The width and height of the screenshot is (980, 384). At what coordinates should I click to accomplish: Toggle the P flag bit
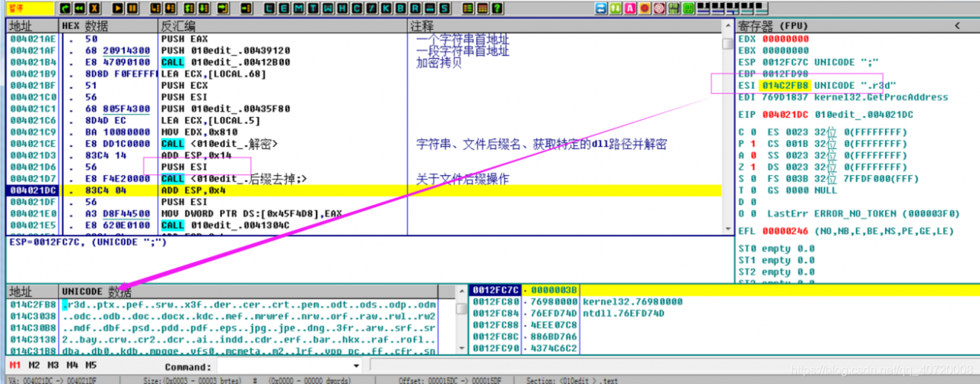click(x=753, y=144)
